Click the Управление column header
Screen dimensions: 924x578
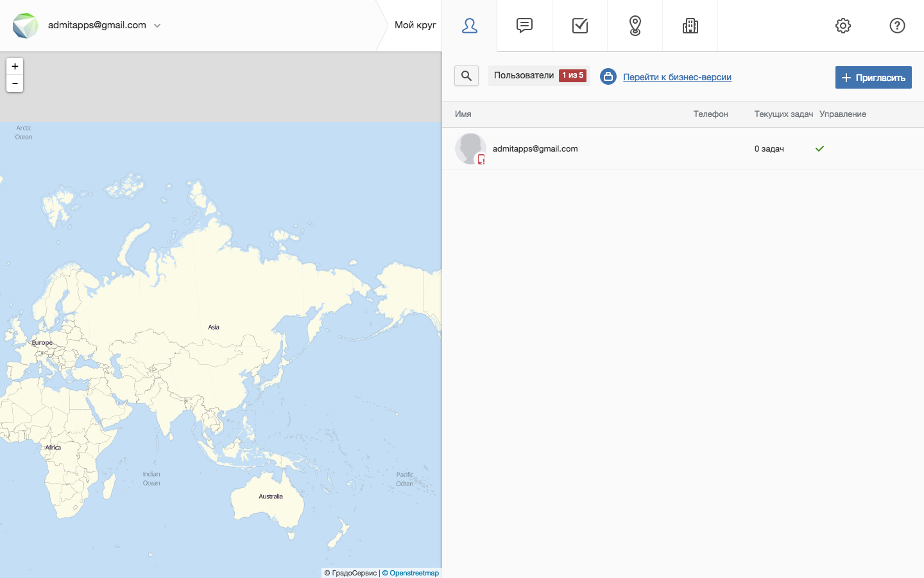(x=843, y=114)
